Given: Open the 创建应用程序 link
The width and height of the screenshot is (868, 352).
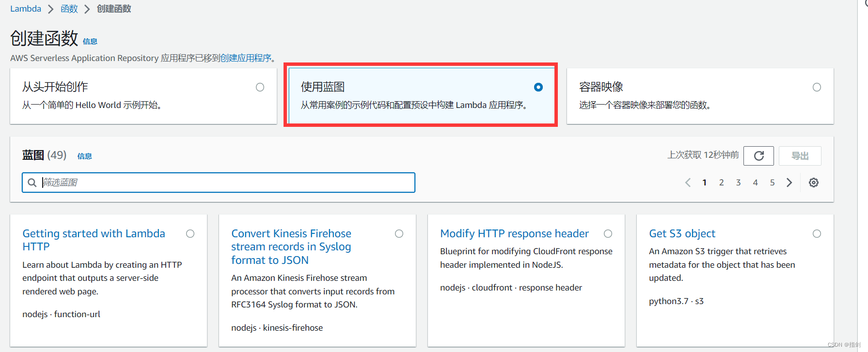Looking at the screenshot, I should pos(246,58).
